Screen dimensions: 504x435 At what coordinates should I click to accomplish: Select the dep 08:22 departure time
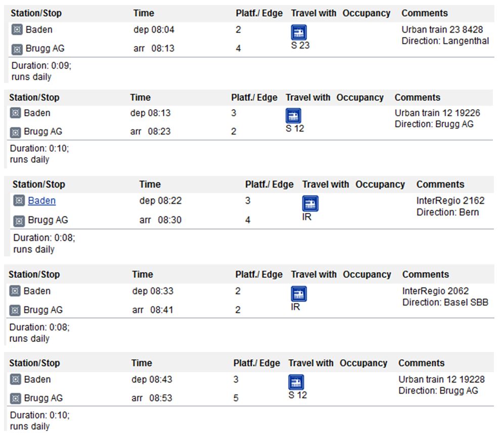point(160,201)
